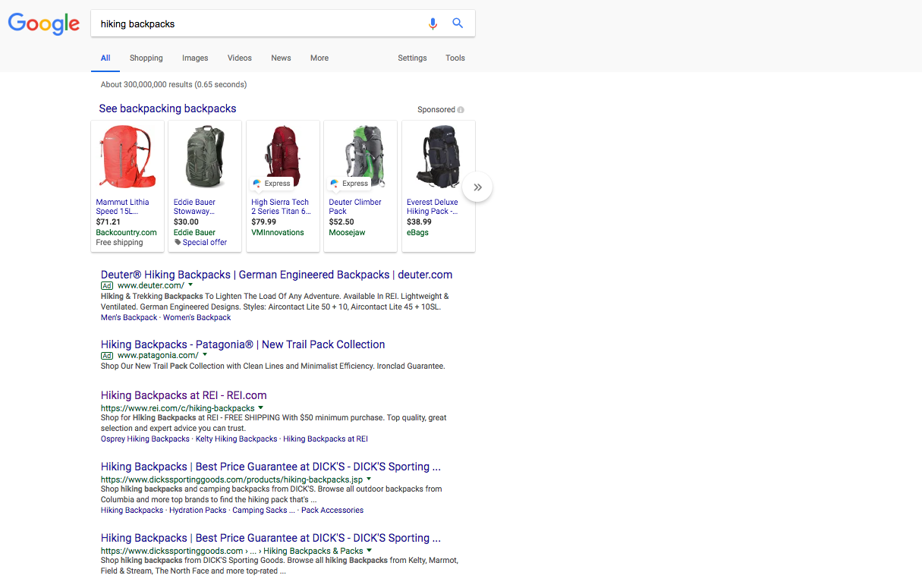This screenshot has width=922, height=588.
Task: Expand dropdown arrow next to www.deuter.com
Action: (x=190, y=285)
